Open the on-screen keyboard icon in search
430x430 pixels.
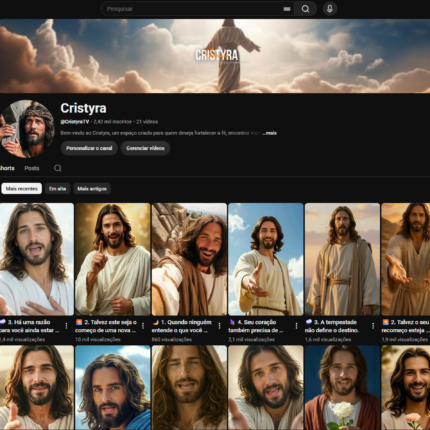[x=287, y=9]
